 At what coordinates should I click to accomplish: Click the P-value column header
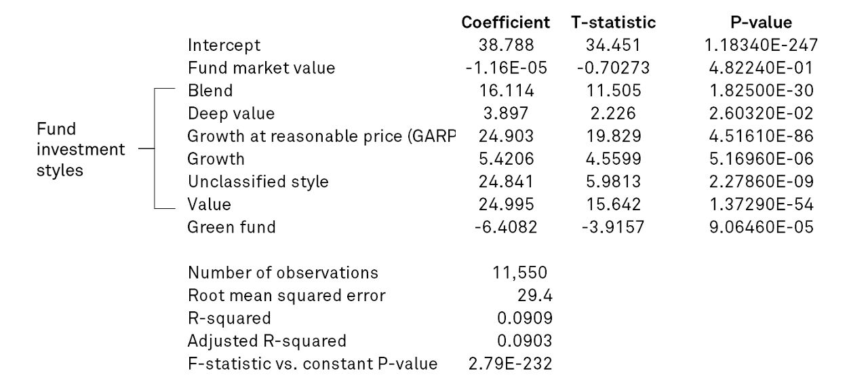pos(761,22)
